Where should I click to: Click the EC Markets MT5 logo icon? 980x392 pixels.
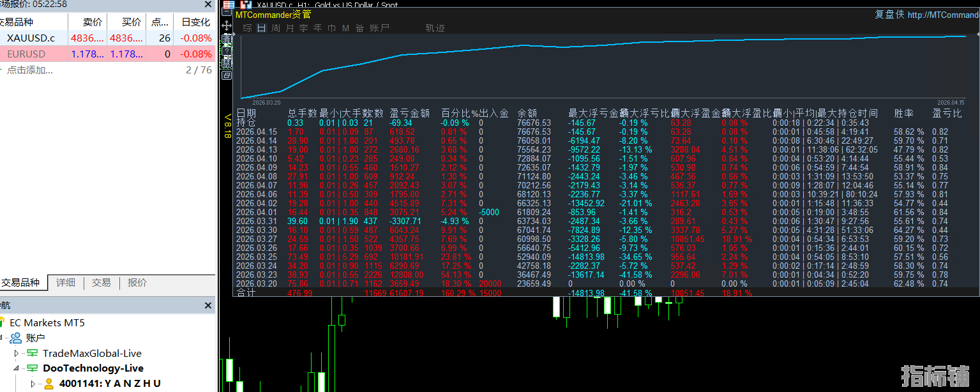pyautogui.click(x=3, y=323)
